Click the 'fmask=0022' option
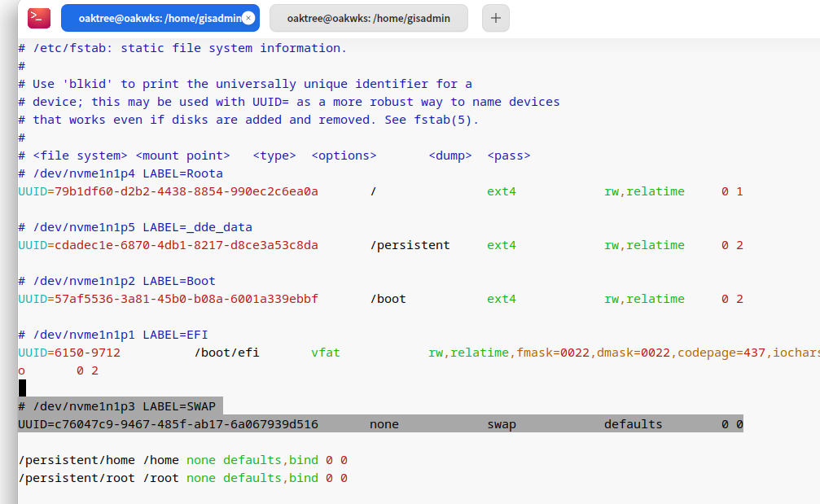Screen dimensions: 820x504 pyautogui.click(x=553, y=353)
